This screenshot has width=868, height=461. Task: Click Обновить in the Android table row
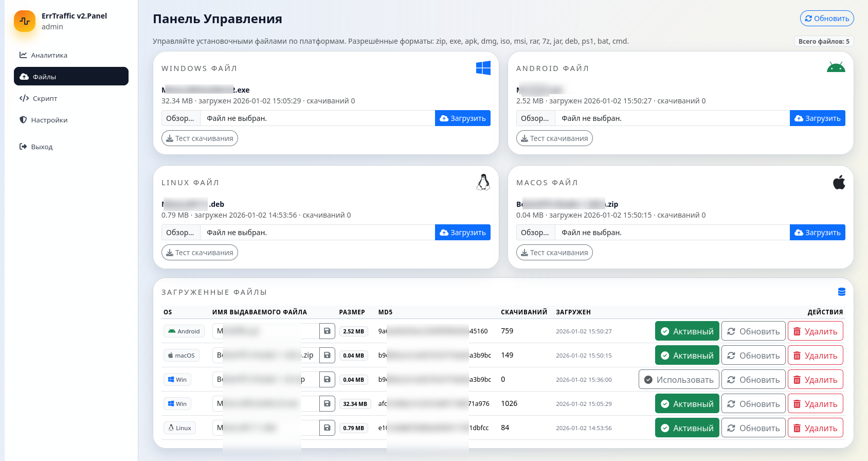pyautogui.click(x=753, y=331)
